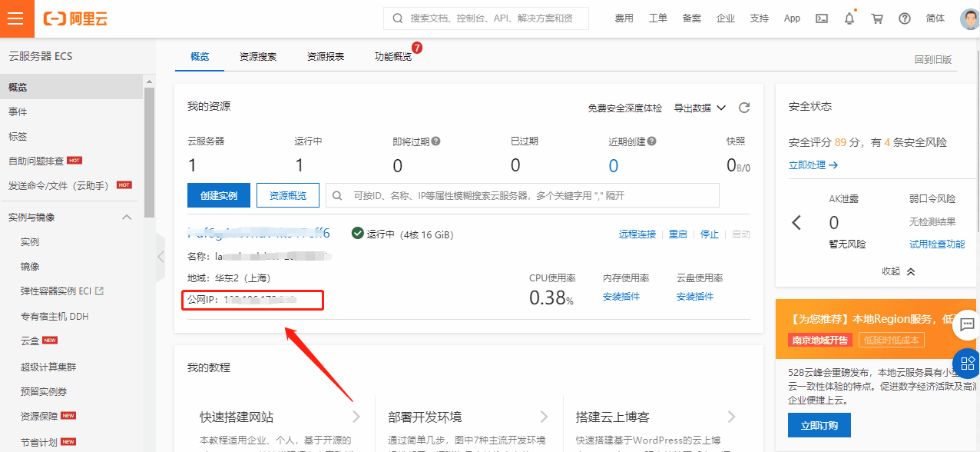
Task: Click the 试用检查功能 link
Action: [937, 244]
